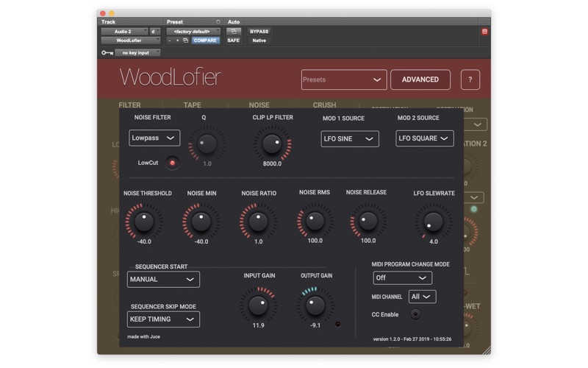The height and width of the screenshot is (368, 588).
Task: Click the WoodLofier logo title
Action: (170, 78)
